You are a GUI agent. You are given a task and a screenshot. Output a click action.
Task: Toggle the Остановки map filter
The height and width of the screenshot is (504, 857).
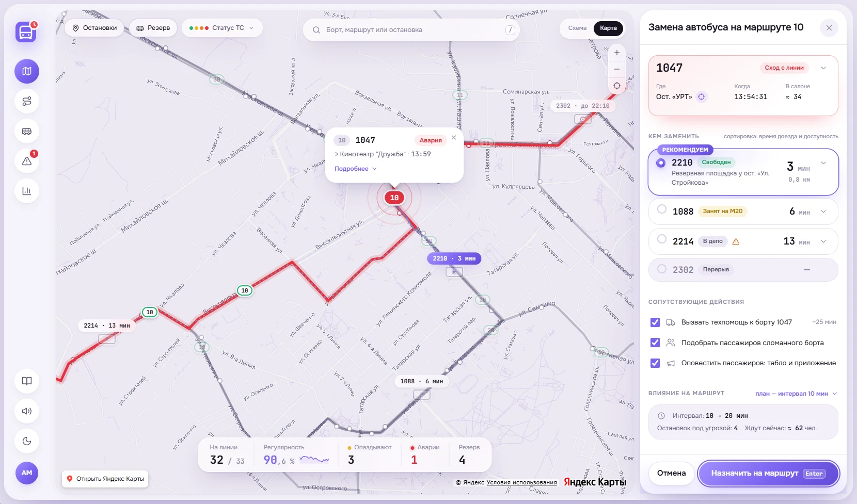(x=94, y=28)
